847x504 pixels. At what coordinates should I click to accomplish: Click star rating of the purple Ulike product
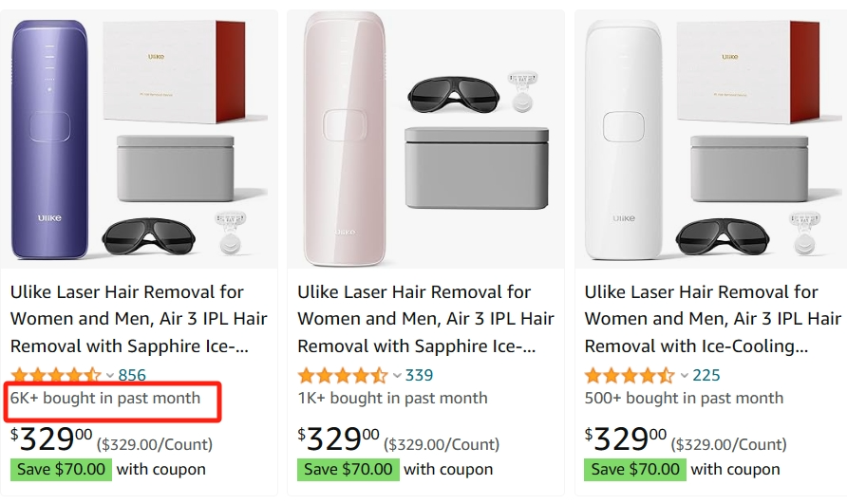click(x=55, y=376)
